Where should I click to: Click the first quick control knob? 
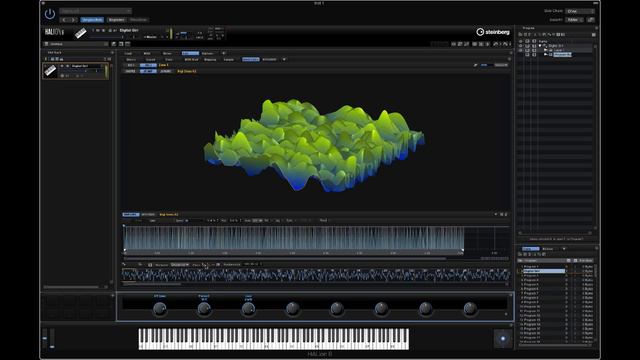click(160, 309)
